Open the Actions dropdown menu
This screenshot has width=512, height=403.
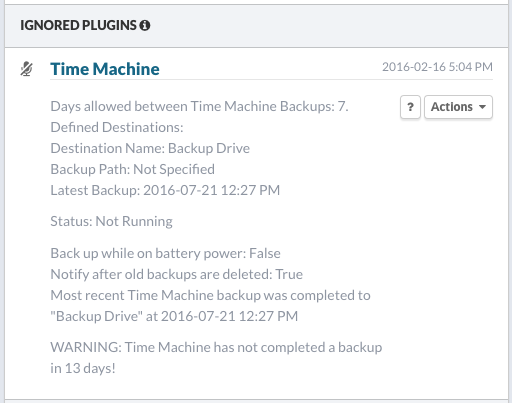[458, 107]
